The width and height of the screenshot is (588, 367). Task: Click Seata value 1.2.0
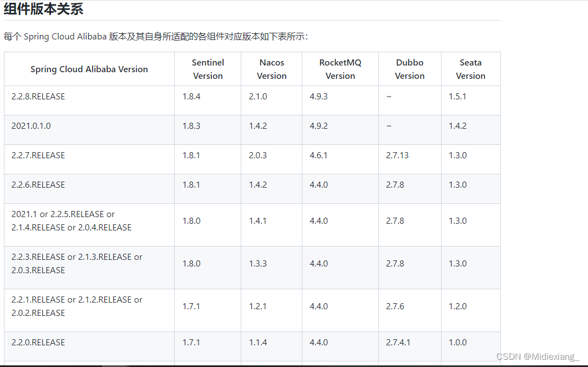(x=458, y=306)
